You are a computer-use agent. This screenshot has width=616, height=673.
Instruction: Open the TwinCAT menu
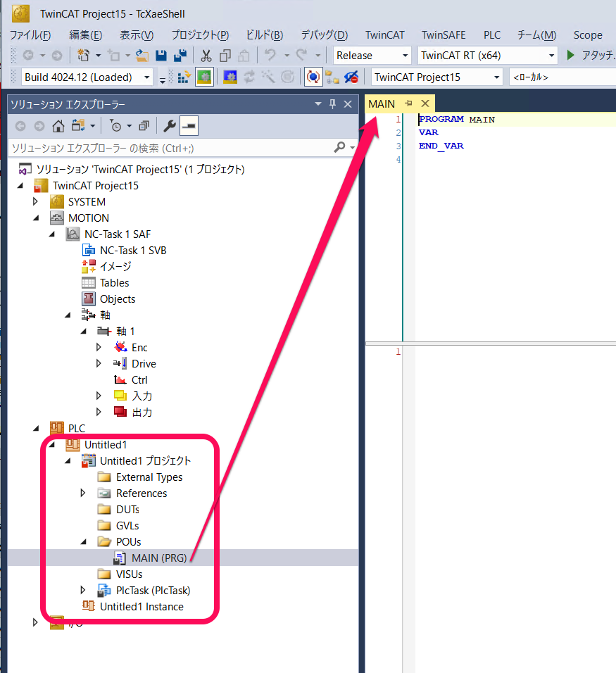(x=384, y=34)
